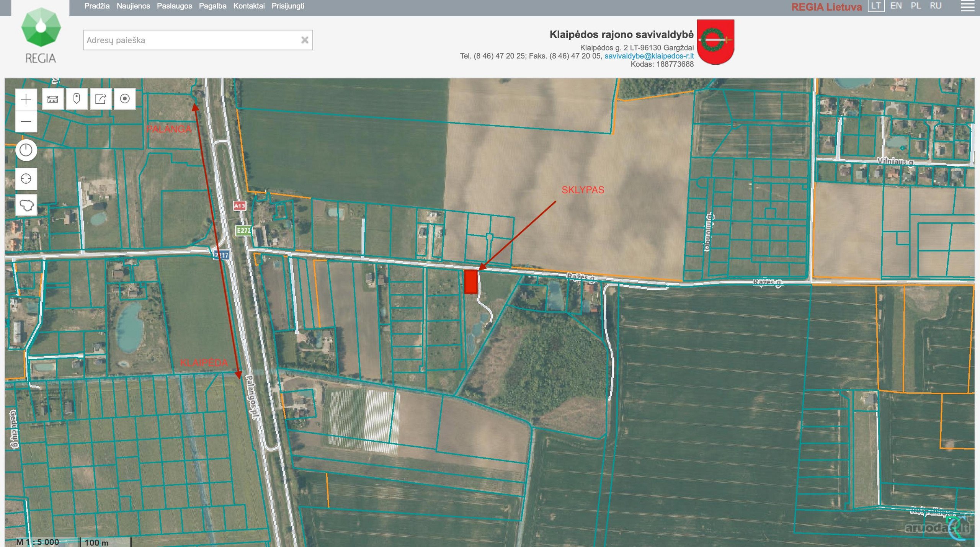Open the Pradžia menu item
The image size is (980, 547).
(x=97, y=6)
